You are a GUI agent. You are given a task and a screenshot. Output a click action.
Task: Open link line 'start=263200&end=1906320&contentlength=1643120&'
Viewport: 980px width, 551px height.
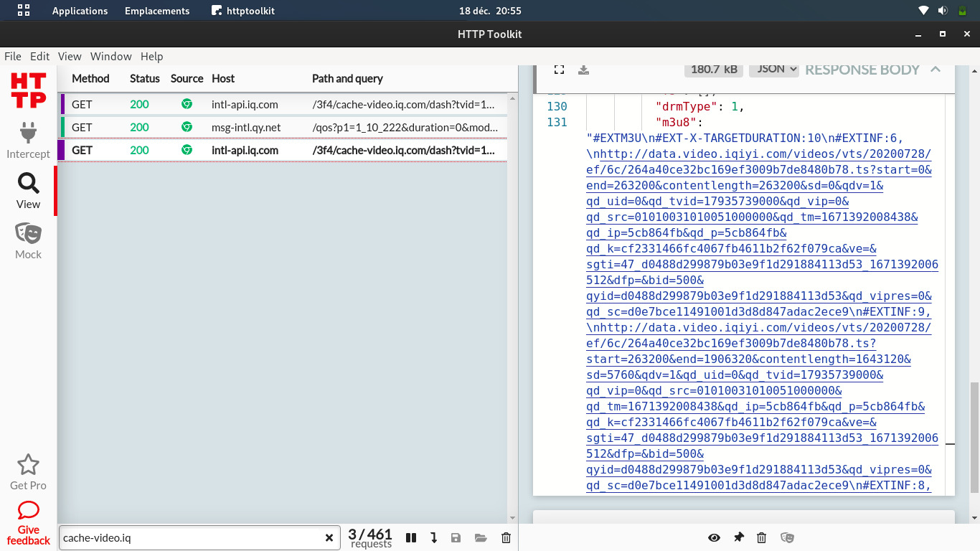tap(749, 359)
